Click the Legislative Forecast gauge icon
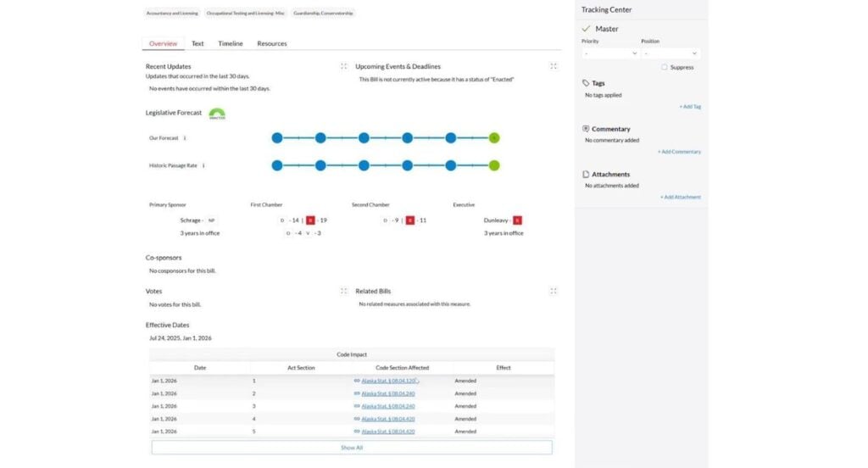The height and width of the screenshot is (468, 868). tap(217, 113)
